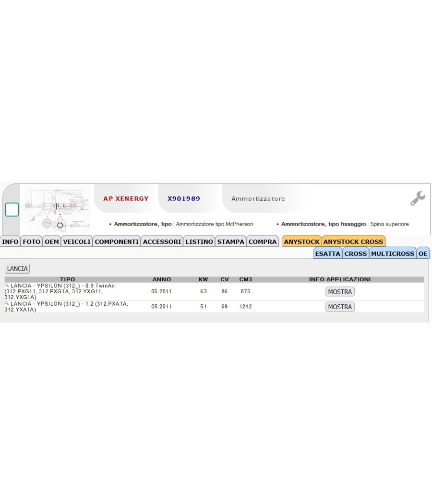Open the COMPONENTI tab
This screenshot has height=504, width=432.
117,241
